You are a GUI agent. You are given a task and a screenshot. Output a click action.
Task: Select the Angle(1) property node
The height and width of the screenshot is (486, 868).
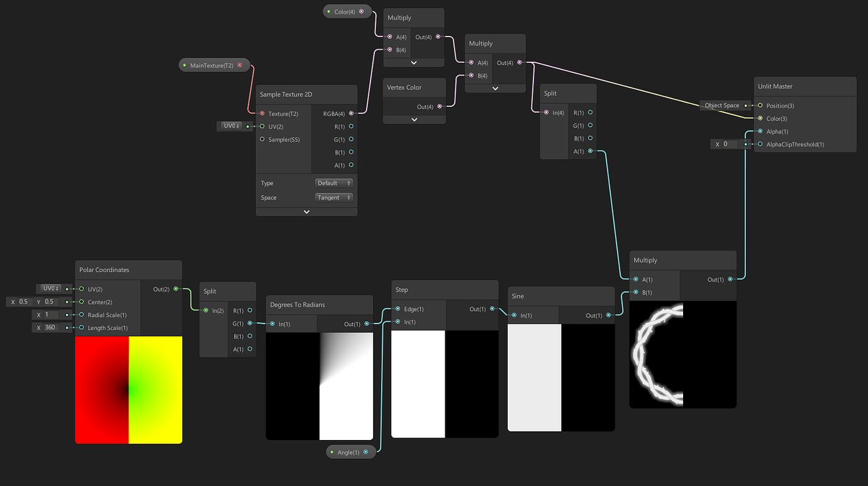[350, 452]
